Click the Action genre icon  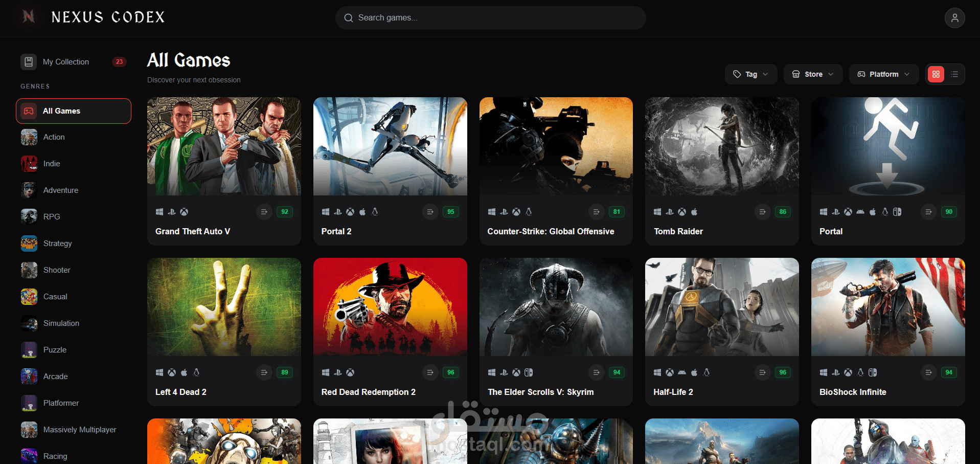tap(29, 137)
